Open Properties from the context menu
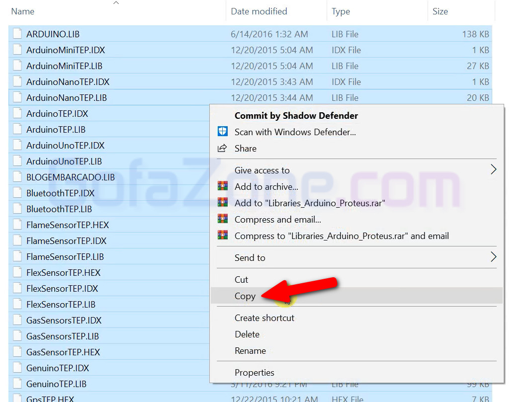 pos(254,373)
